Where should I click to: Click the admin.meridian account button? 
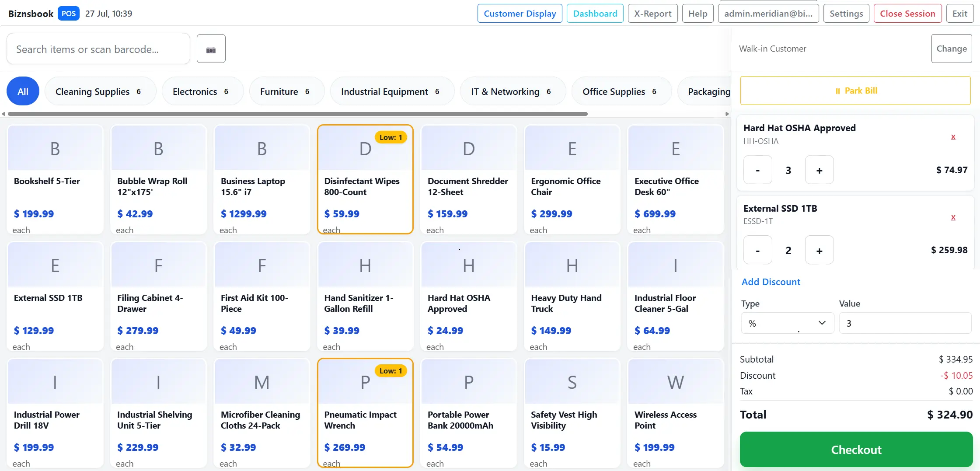[x=768, y=14]
